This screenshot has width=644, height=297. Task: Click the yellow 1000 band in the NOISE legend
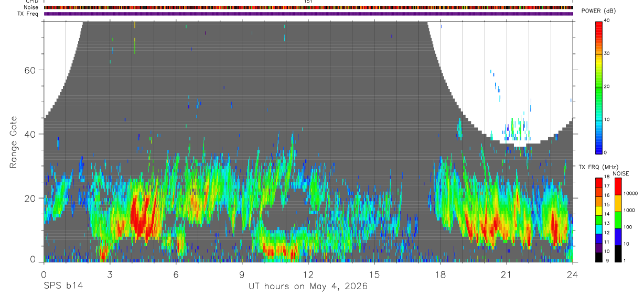tap(618, 203)
